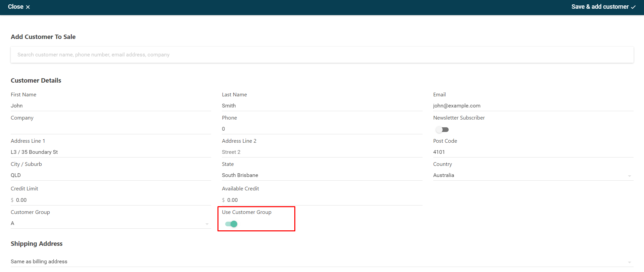
Task: Click the Shipping Address dropdown arrow
Action: 629,262
